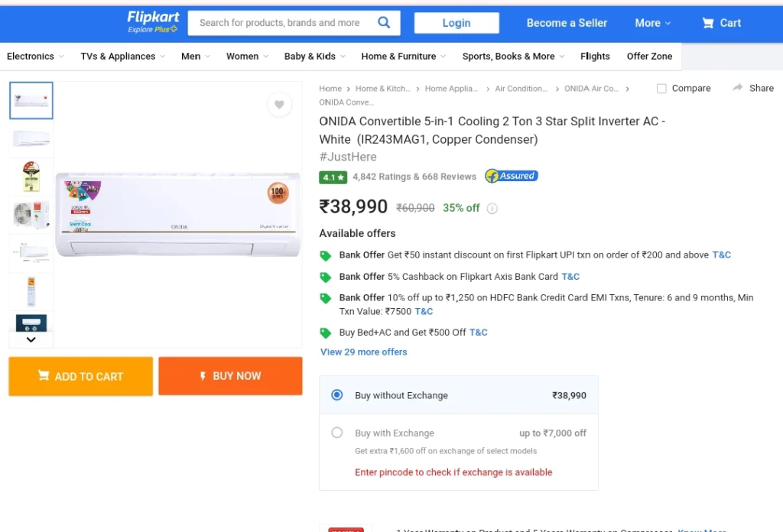Open T&C for HDFC Bank EMI offer

click(x=424, y=311)
